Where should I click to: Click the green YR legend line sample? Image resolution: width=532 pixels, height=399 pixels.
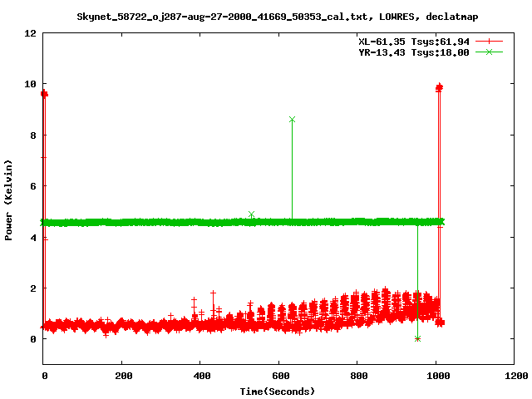tap(489, 52)
